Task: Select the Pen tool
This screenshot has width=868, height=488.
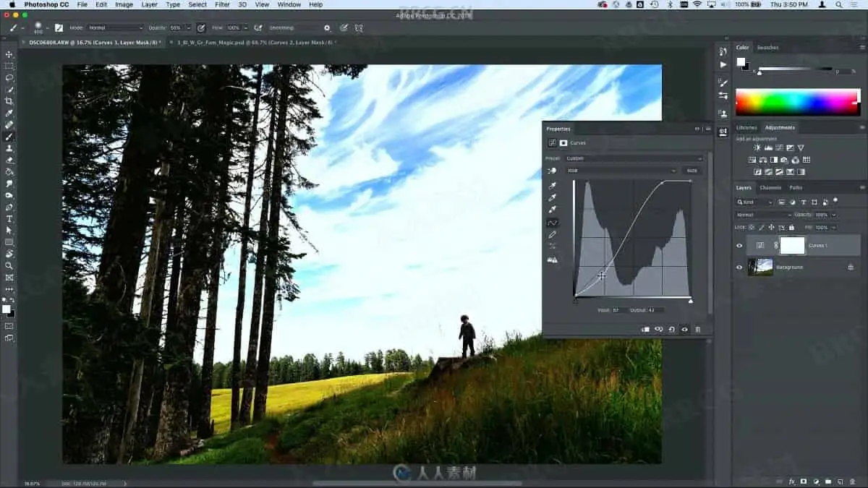Action: 9,207
